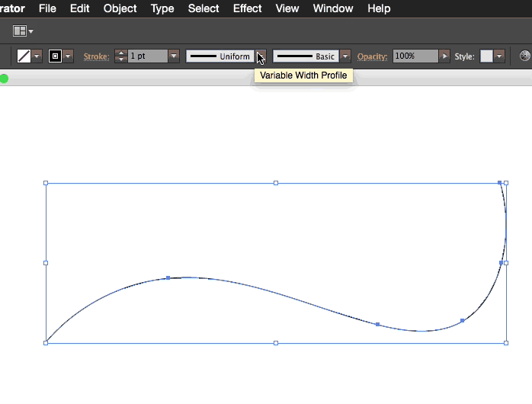Click the top-center bounding box handle
The width and height of the screenshot is (532, 404).
point(276,183)
